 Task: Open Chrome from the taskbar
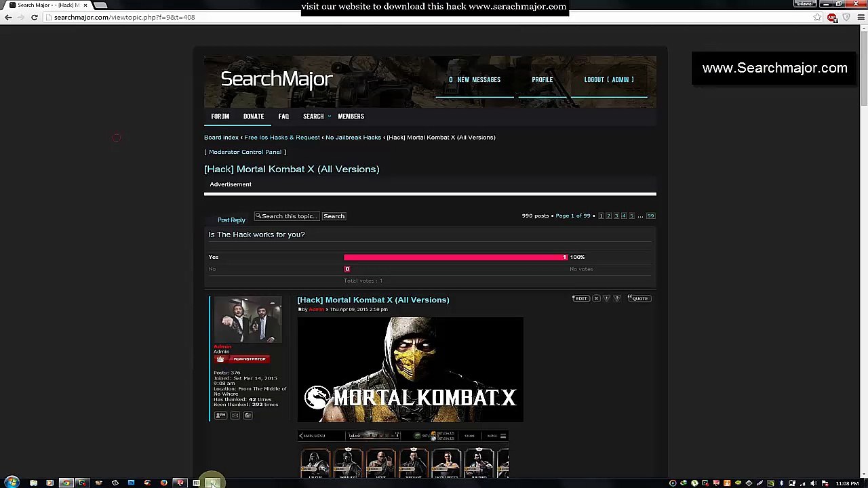pos(66,483)
